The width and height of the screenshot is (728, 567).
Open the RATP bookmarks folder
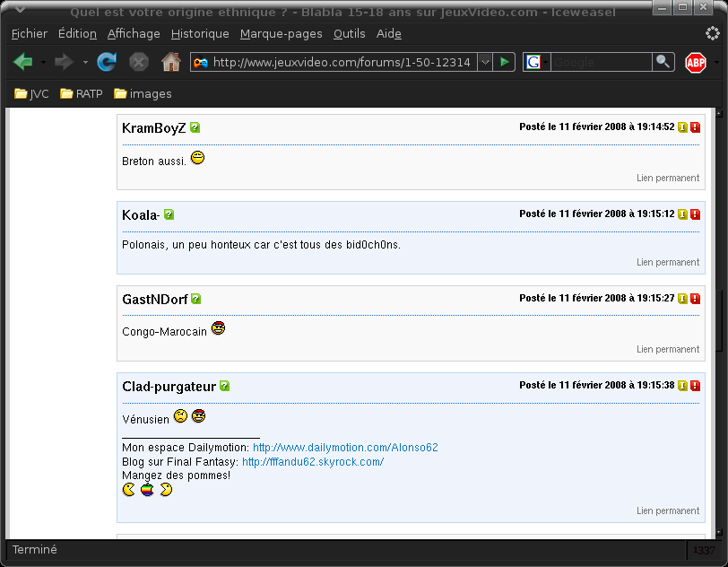[x=82, y=94]
